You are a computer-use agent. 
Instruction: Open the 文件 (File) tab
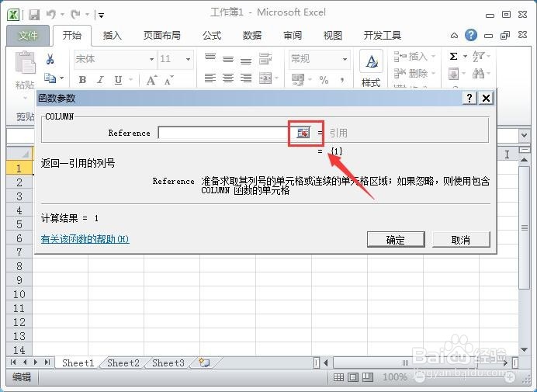[x=28, y=35]
